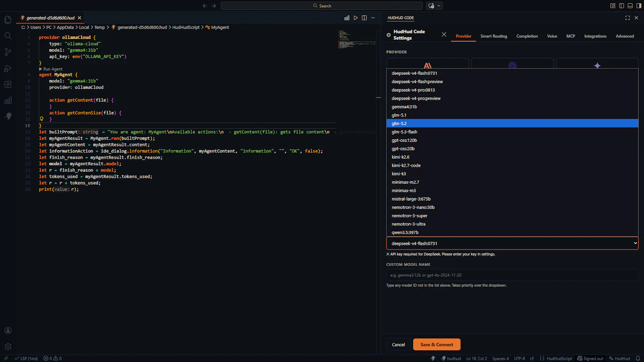Click errors and warnings count in status bar
Image resolution: width=644 pixels, height=362 pixels.
pos(52,358)
